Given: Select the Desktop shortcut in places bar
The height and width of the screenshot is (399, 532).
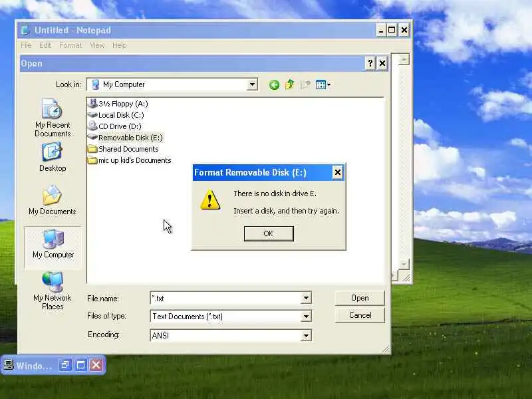Looking at the screenshot, I should coord(53,157).
